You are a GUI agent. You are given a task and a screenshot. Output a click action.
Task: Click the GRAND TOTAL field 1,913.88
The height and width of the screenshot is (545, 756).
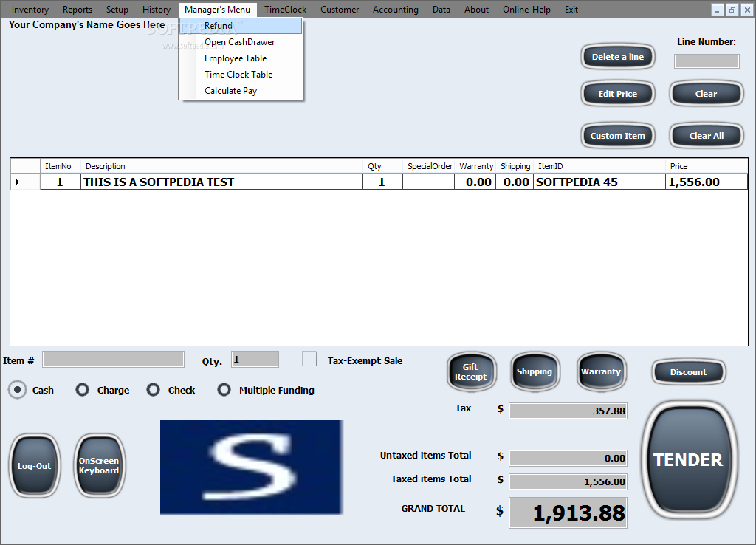[568, 513]
